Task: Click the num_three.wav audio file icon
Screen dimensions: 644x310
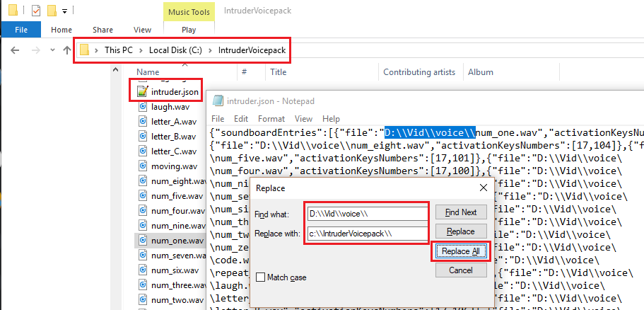Action: point(143,285)
